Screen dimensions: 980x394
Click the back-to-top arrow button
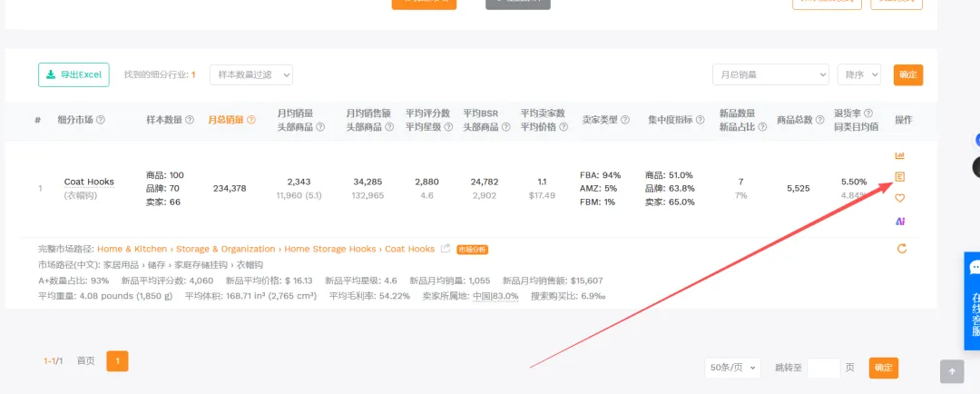952,371
